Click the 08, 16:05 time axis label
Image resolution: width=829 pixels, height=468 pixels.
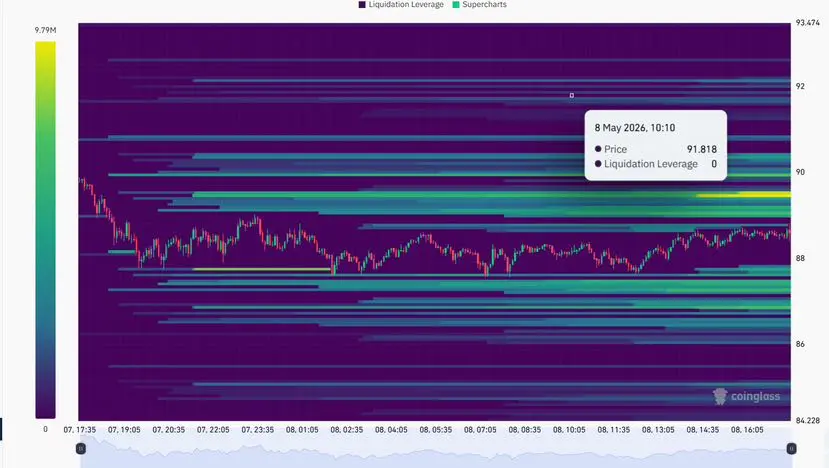[747, 430]
